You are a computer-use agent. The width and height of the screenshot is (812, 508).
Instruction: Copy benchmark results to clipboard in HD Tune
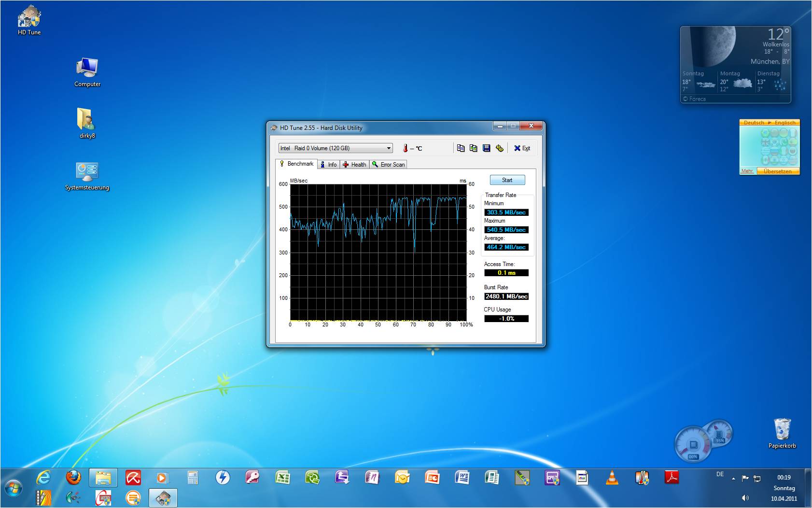pos(461,148)
